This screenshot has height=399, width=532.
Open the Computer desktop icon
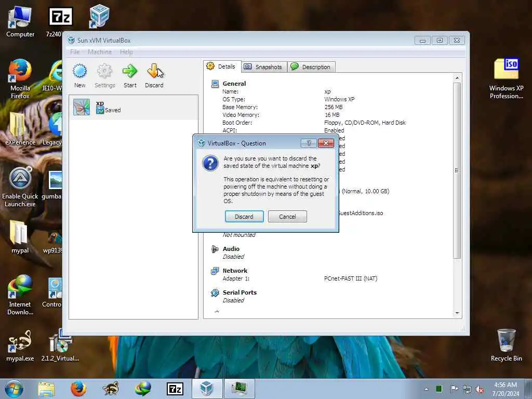pos(20,21)
